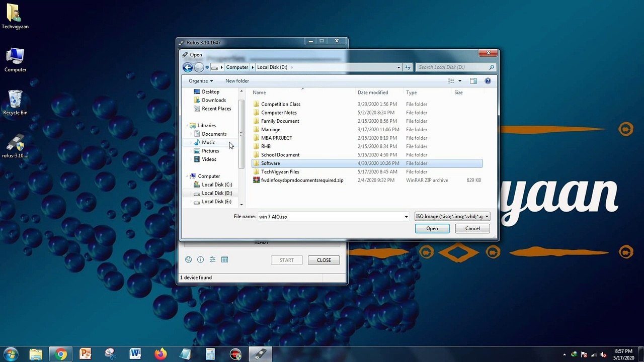
Task: Open the ISO Image file type filter
Action: (x=452, y=217)
